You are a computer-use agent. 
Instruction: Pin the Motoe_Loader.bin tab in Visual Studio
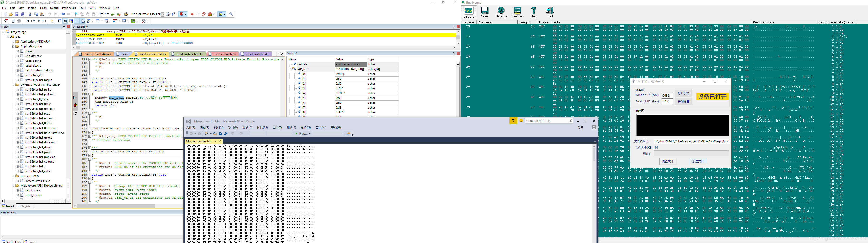(215, 142)
